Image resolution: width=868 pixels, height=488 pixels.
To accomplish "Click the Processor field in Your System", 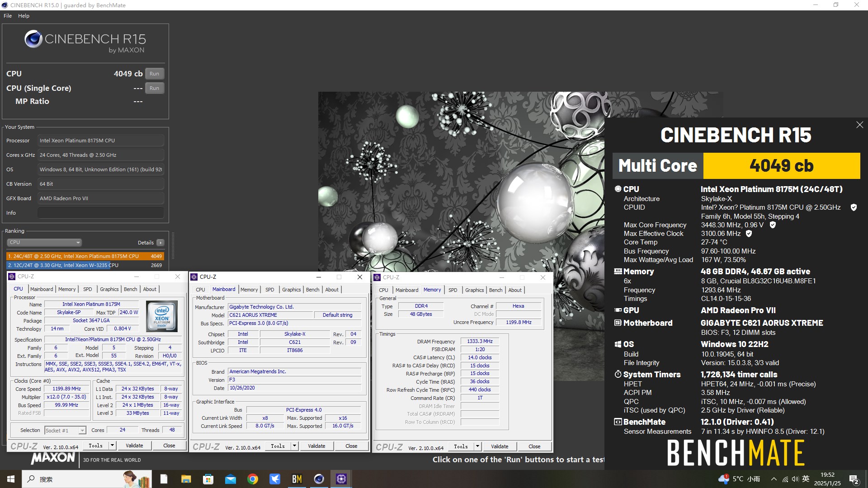I will pyautogui.click(x=100, y=141).
